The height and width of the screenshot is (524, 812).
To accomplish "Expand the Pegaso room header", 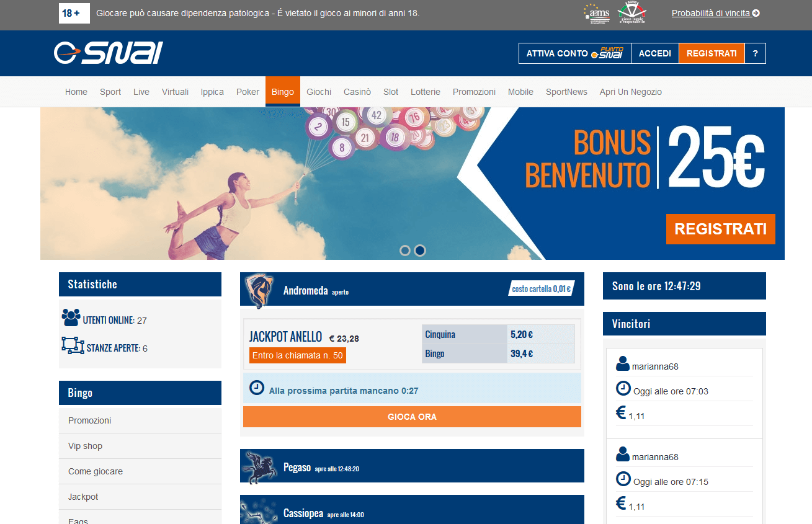I will coord(412,466).
